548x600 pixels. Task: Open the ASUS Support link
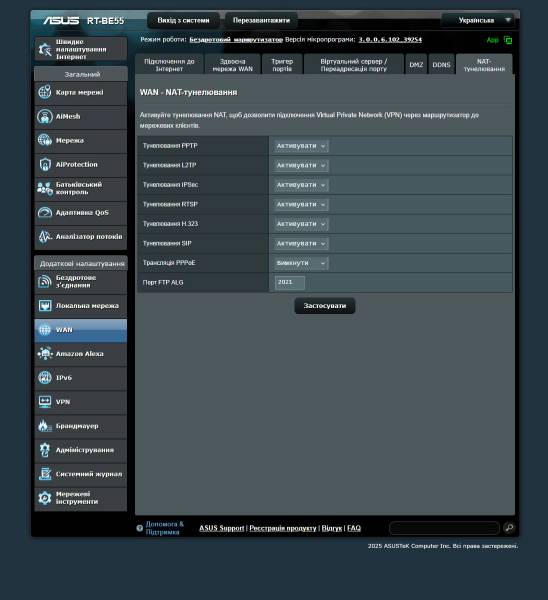click(x=222, y=528)
